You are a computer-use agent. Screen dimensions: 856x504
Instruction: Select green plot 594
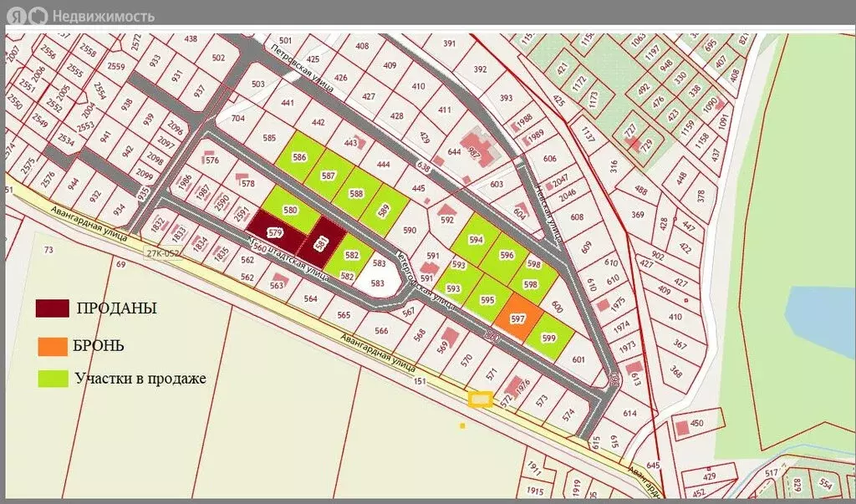click(477, 237)
